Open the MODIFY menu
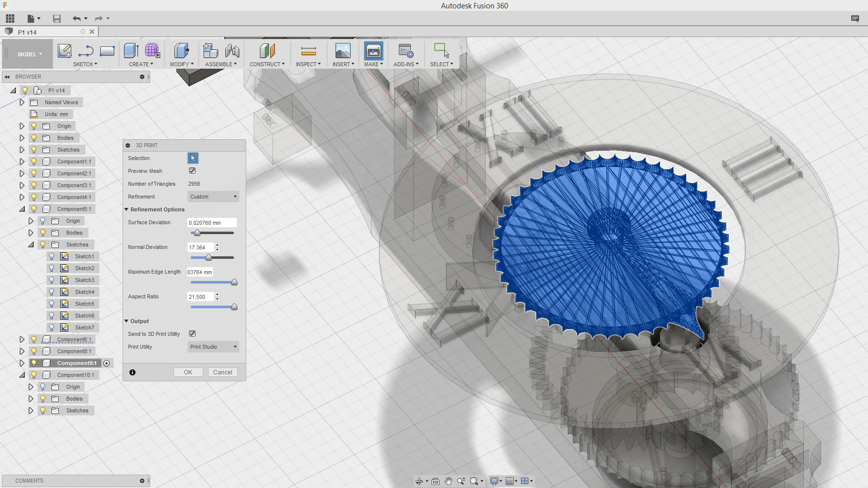Screen dimensions: 868x488 pos(182,64)
